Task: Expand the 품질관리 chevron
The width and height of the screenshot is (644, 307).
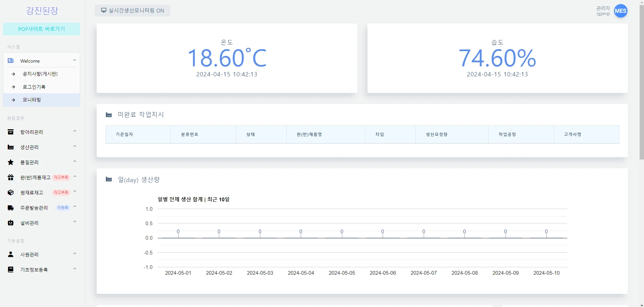Action: click(75, 161)
